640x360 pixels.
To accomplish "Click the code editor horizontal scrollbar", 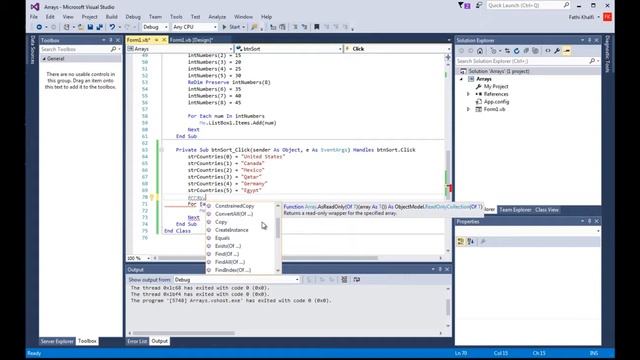I will [269, 258].
